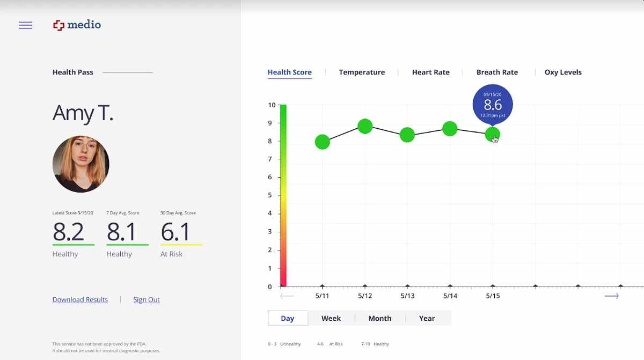
Task: Open the hamburger menu
Action: (25, 25)
